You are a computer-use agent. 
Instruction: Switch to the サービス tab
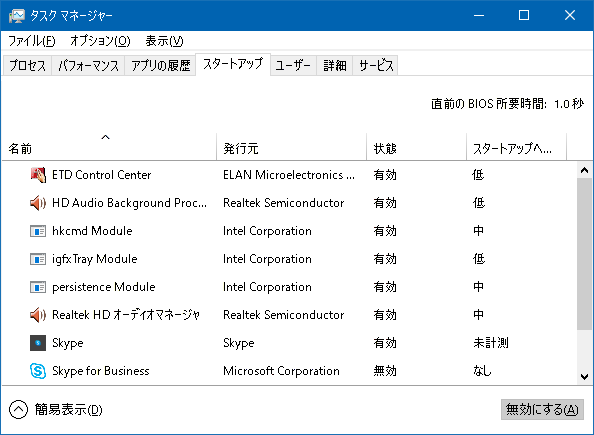(x=376, y=66)
